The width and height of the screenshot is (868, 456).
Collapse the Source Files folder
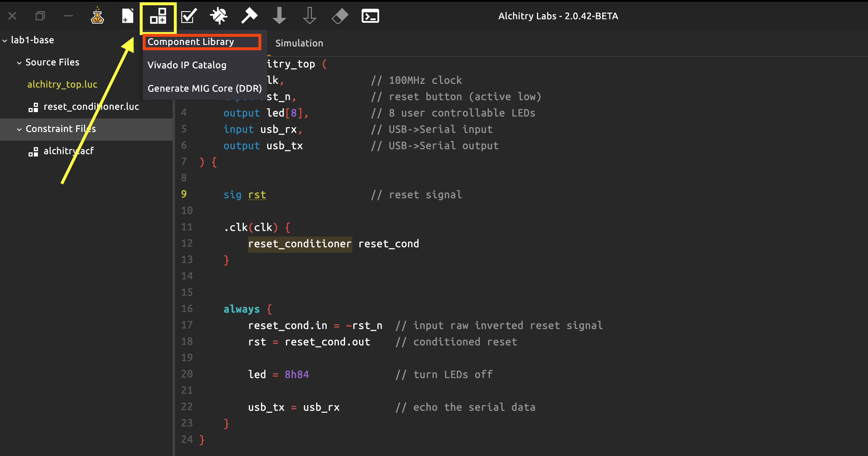[19, 63]
